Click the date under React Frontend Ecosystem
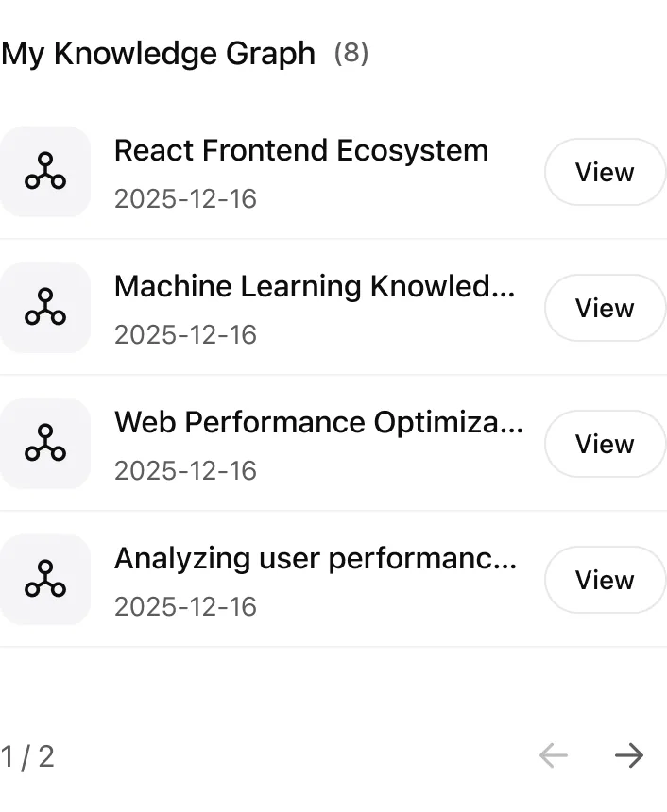Screen dimensions: 667x812 (184, 198)
